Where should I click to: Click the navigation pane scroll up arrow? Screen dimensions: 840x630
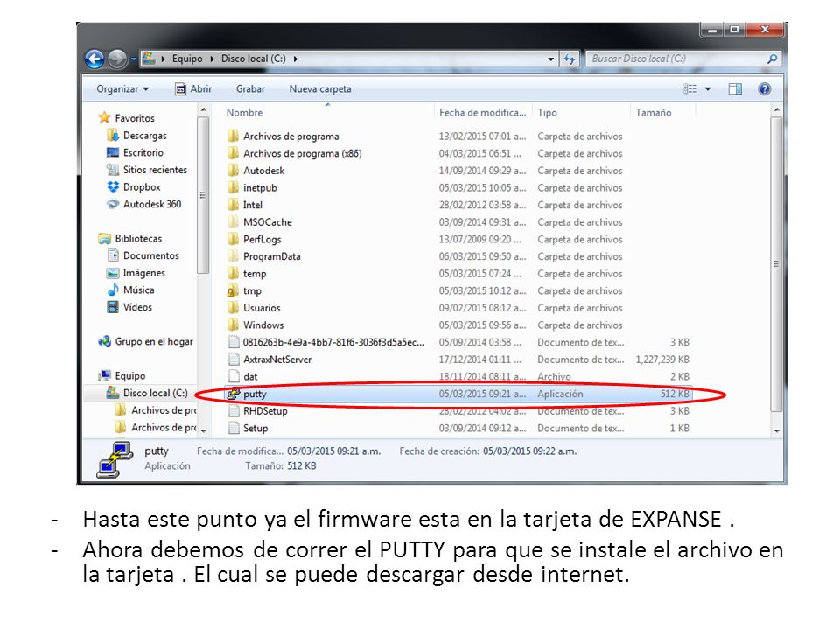204,110
